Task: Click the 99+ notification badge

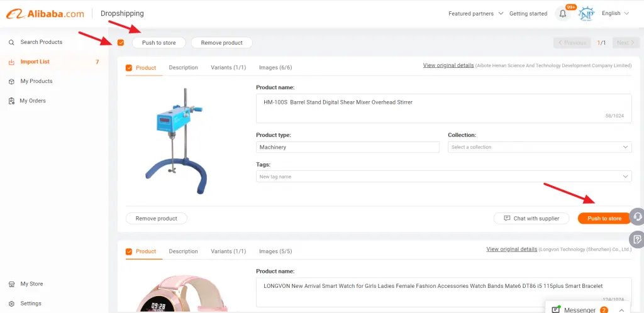Action: click(571, 7)
